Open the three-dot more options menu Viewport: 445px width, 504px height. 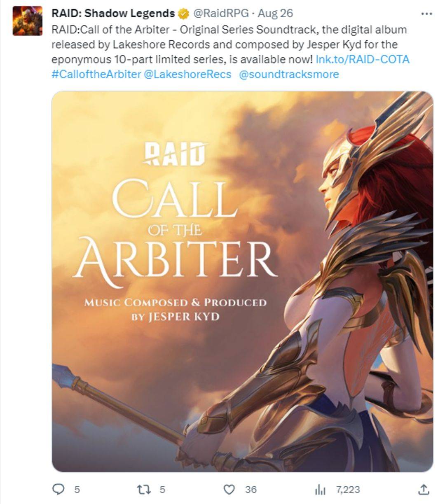pos(426,14)
